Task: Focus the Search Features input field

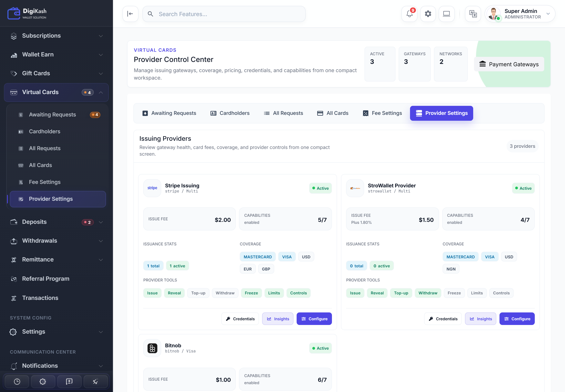Action: pos(224,14)
